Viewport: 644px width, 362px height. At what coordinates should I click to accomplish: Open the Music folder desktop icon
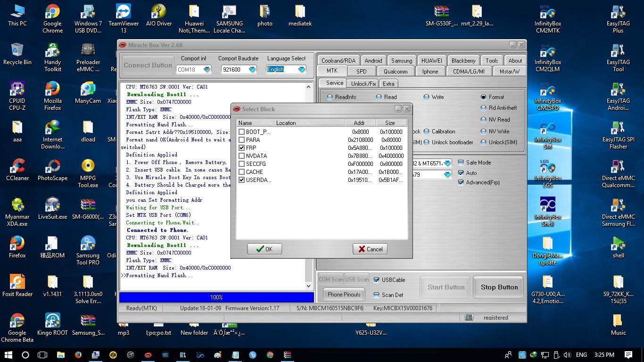click(618, 325)
